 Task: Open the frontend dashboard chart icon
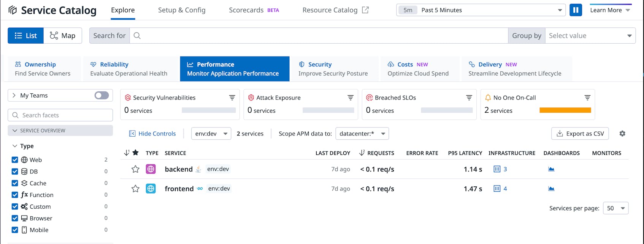[551, 189]
